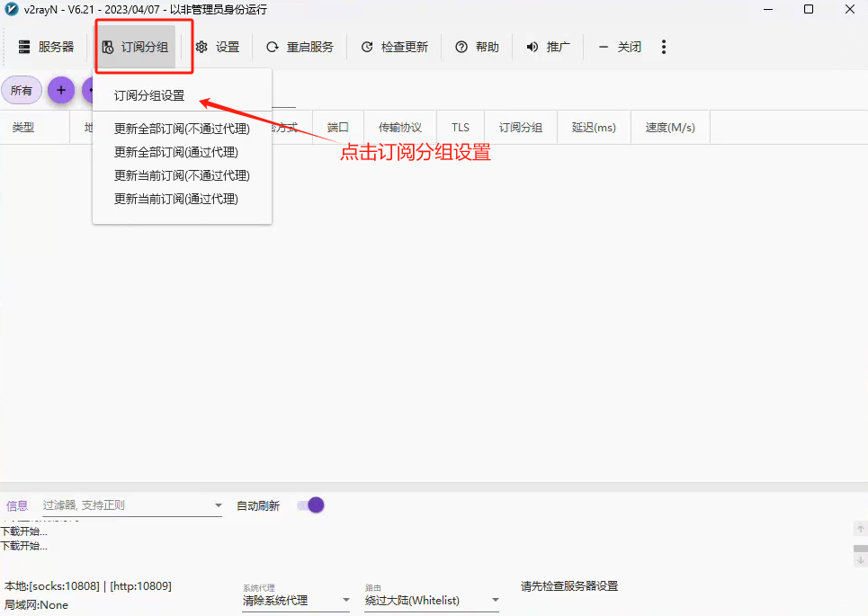The width and height of the screenshot is (868, 616).
Task: Select the 所有 group tab
Action: click(x=22, y=91)
